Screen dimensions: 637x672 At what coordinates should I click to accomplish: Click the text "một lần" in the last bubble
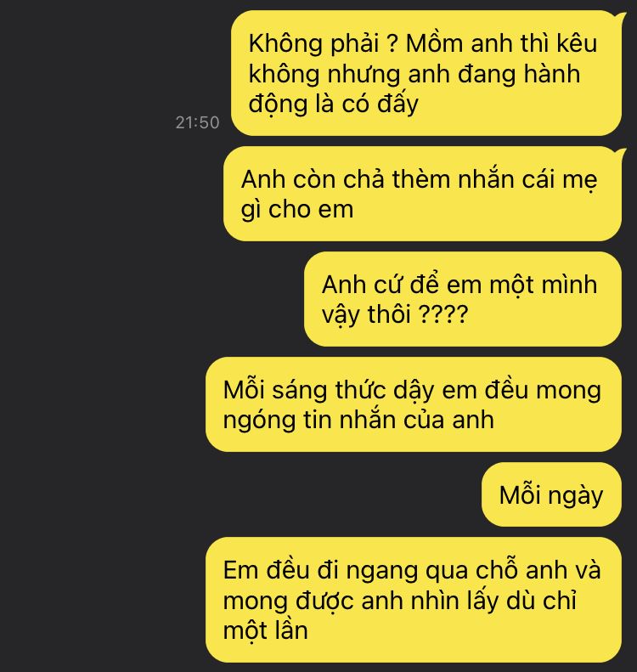(x=265, y=631)
